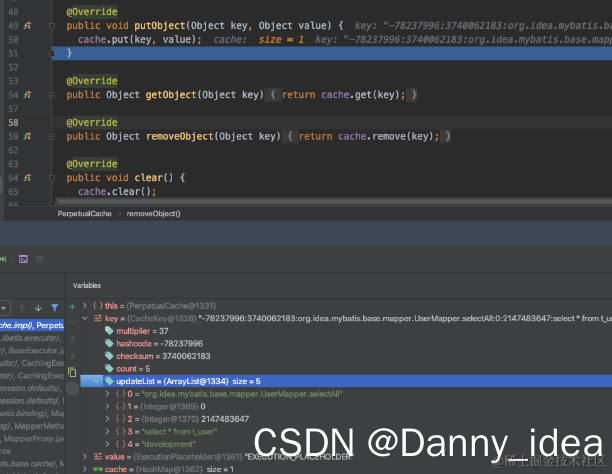Add a new watch with plus icon
This screenshot has height=474, width=612.
coord(72,307)
